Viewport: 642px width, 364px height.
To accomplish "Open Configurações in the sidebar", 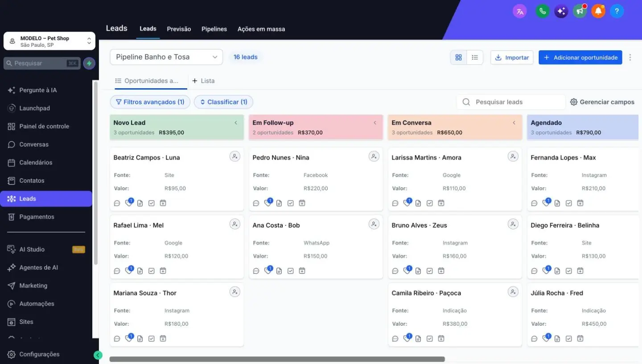I will [x=39, y=355].
